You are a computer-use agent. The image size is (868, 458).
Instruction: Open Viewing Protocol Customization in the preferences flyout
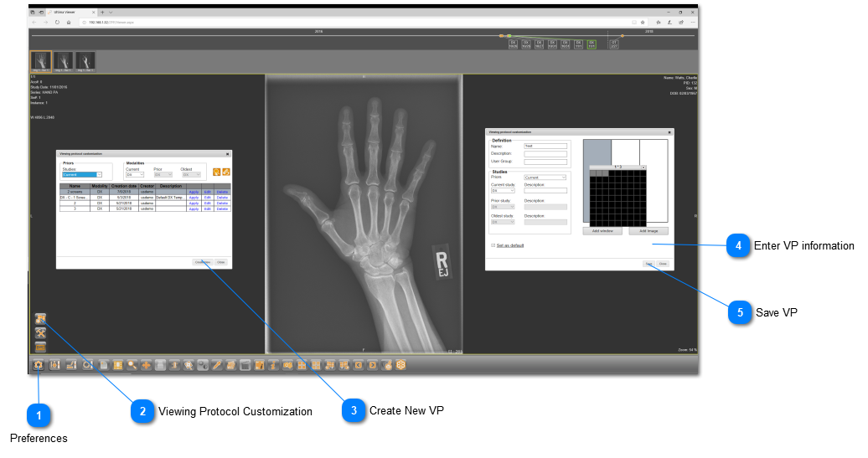pyautogui.click(x=40, y=318)
